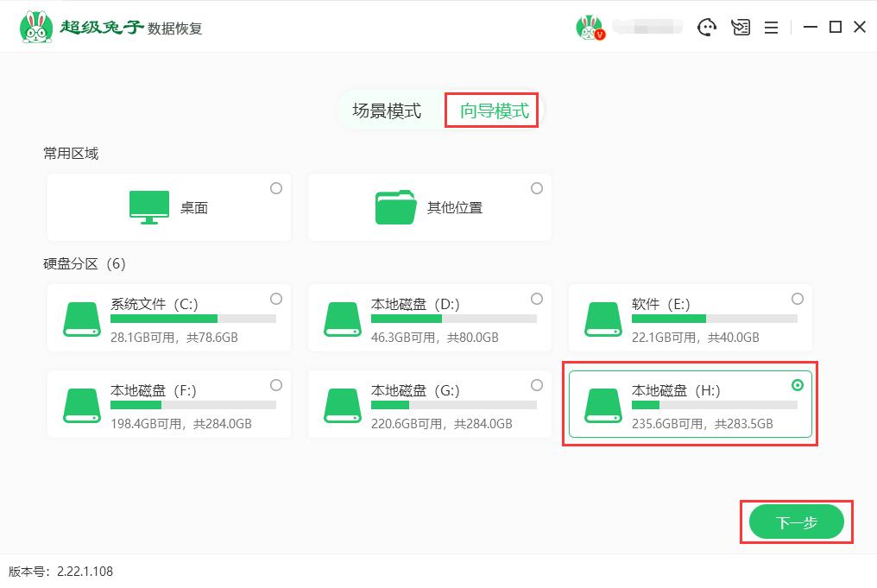877x588 pixels.
Task: Choose the 软件 (E:) radio button
Action: coord(798,299)
